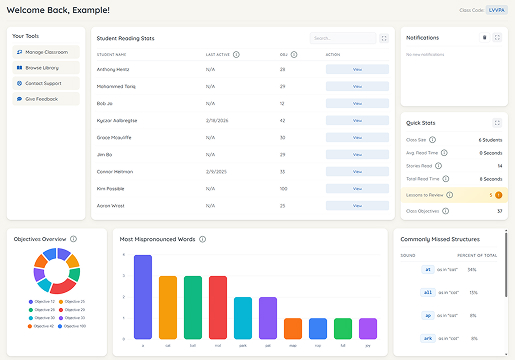Expand the Quick Stats panel

coord(497,123)
